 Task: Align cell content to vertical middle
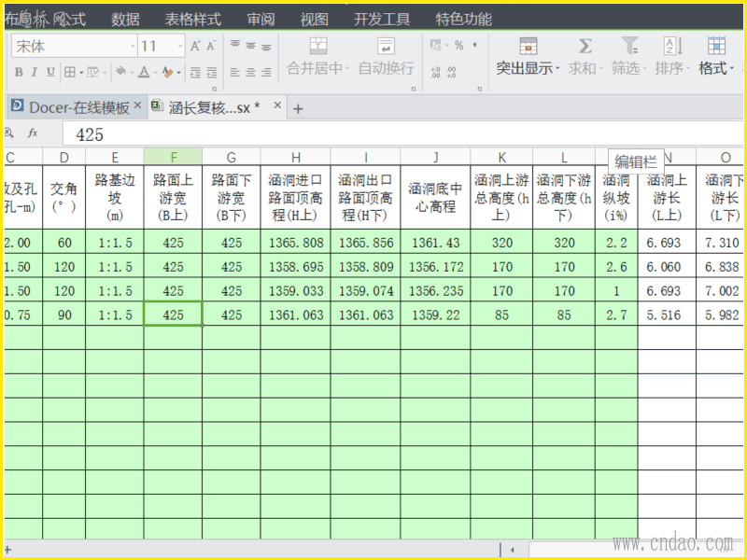[x=250, y=46]
